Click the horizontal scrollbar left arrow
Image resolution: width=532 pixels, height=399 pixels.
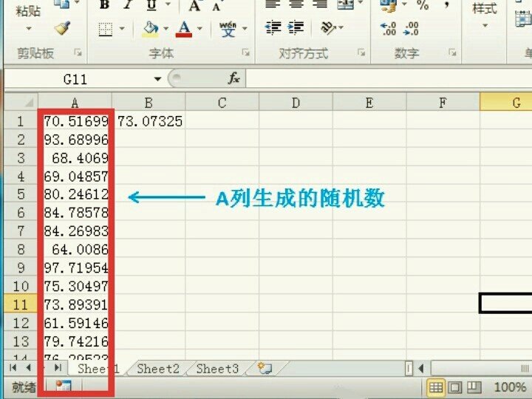421,368
